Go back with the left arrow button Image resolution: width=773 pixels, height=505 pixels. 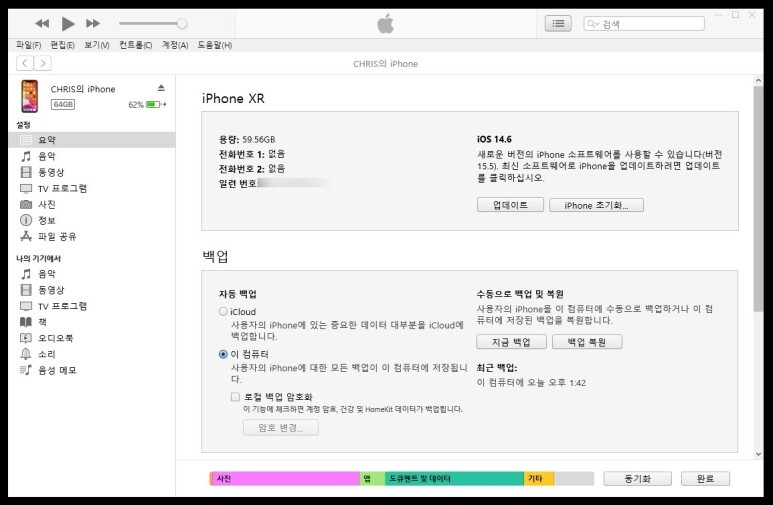point(25,63)
